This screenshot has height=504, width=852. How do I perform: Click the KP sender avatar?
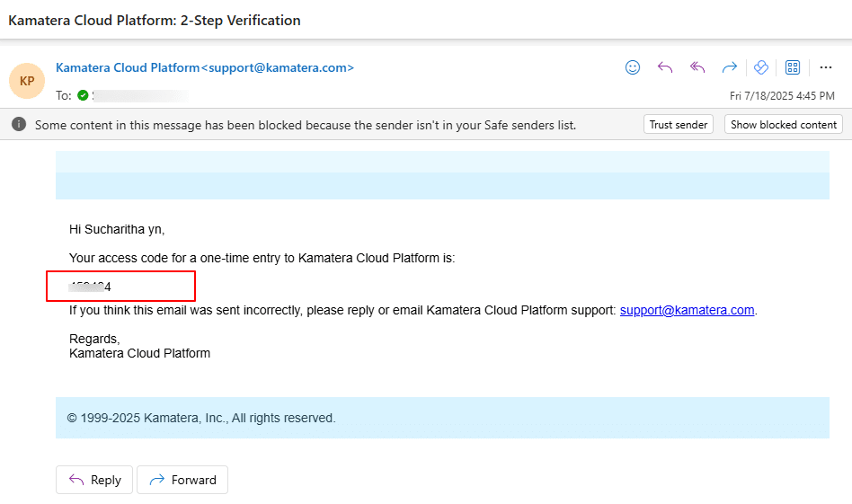point(27,81)
